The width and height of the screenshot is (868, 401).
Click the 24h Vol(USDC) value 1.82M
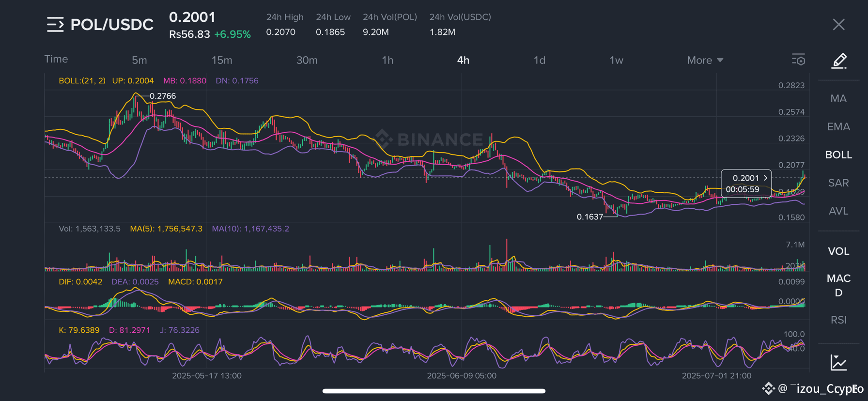(442, 32)
